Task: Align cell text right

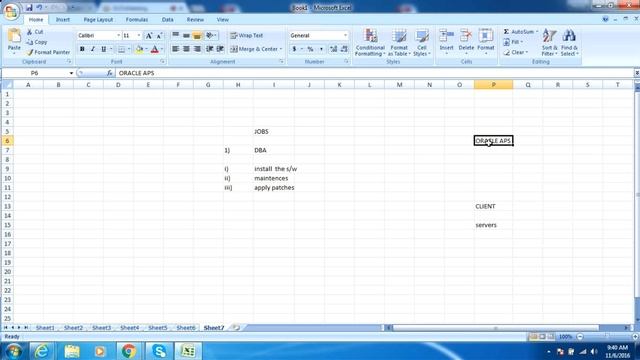Action: [197, 49]
